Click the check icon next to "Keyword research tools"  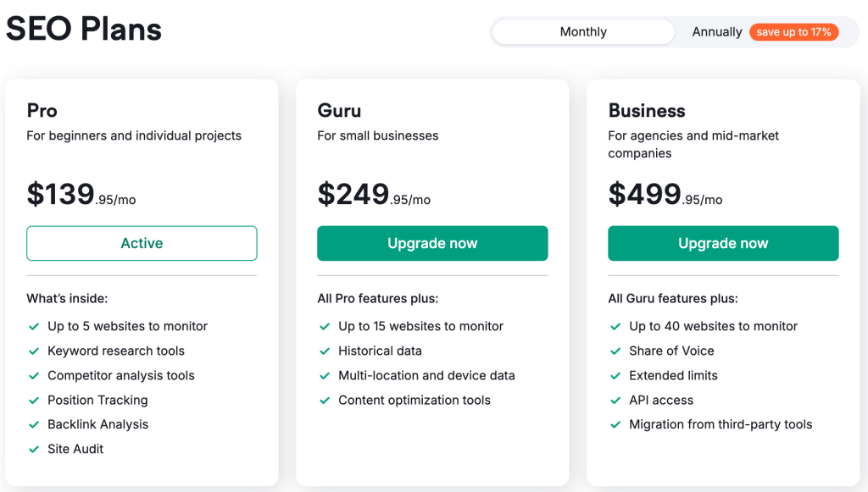coord(34,351)
